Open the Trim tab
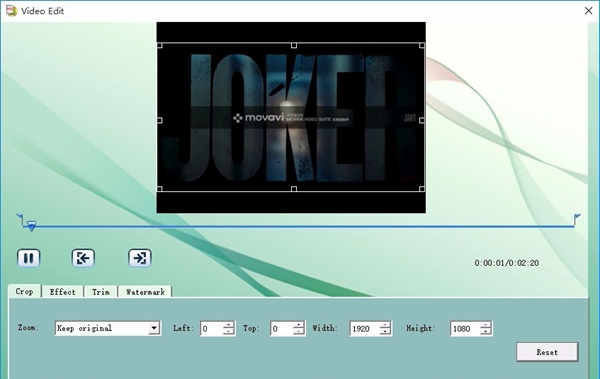 pos(101,292)
